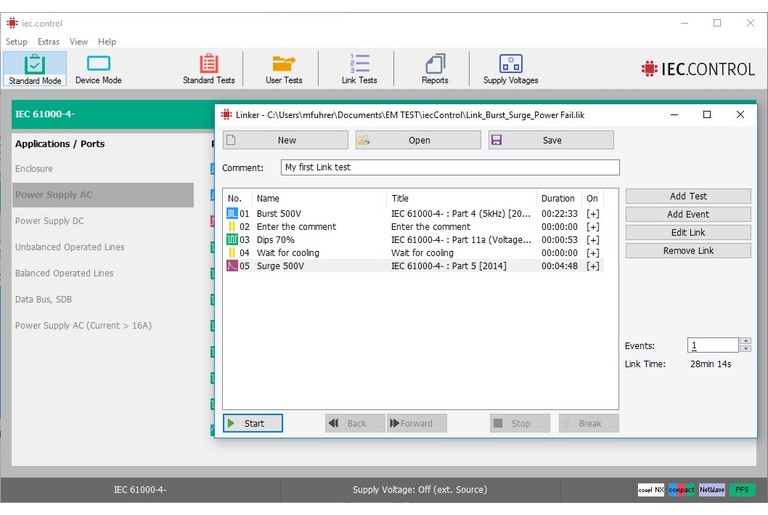
Task: Click the pause icon of row 04
Action: [232, 253]
